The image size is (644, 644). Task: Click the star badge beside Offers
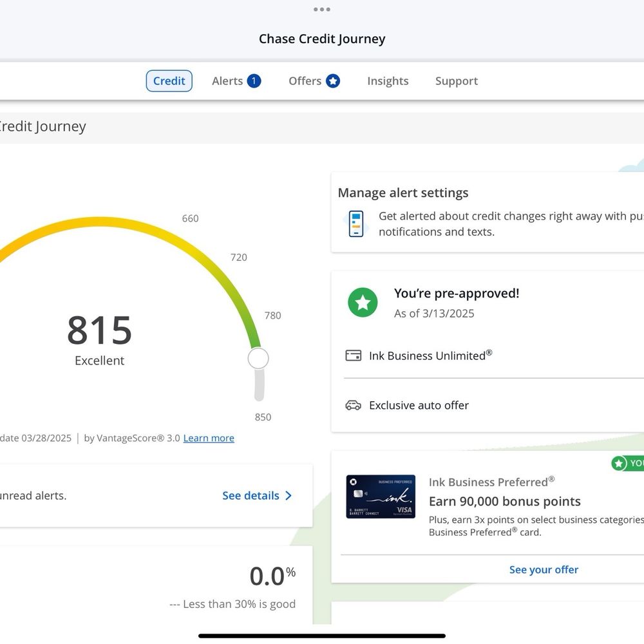(x=332, y=81)
